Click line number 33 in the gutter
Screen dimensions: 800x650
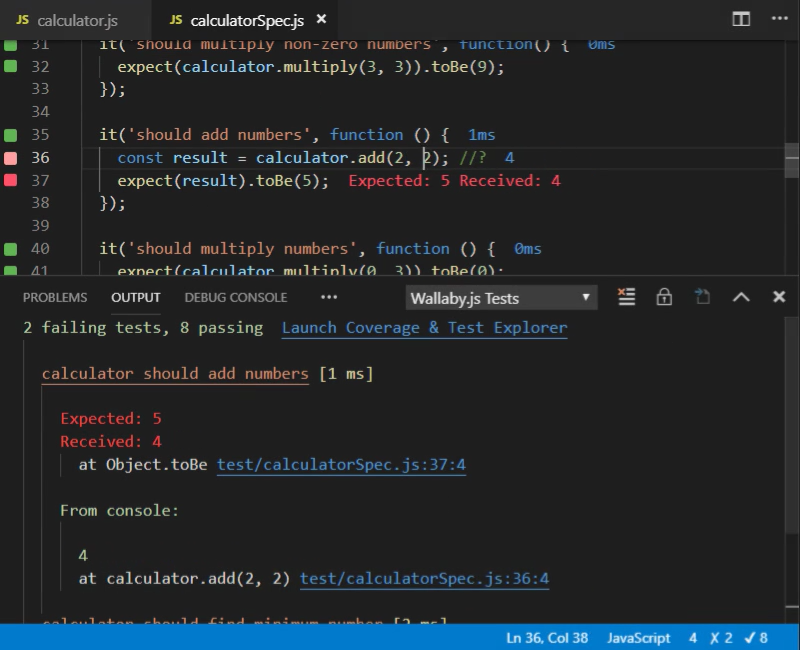pos(40,89)
